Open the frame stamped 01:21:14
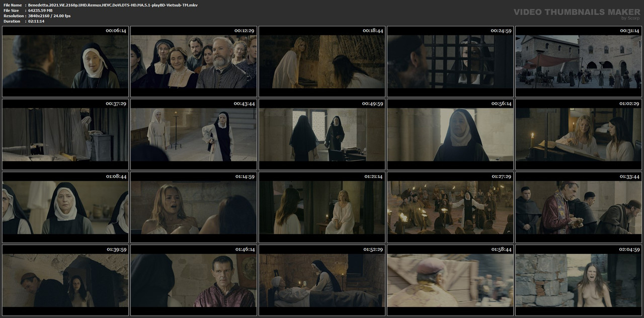 [322, 207]
